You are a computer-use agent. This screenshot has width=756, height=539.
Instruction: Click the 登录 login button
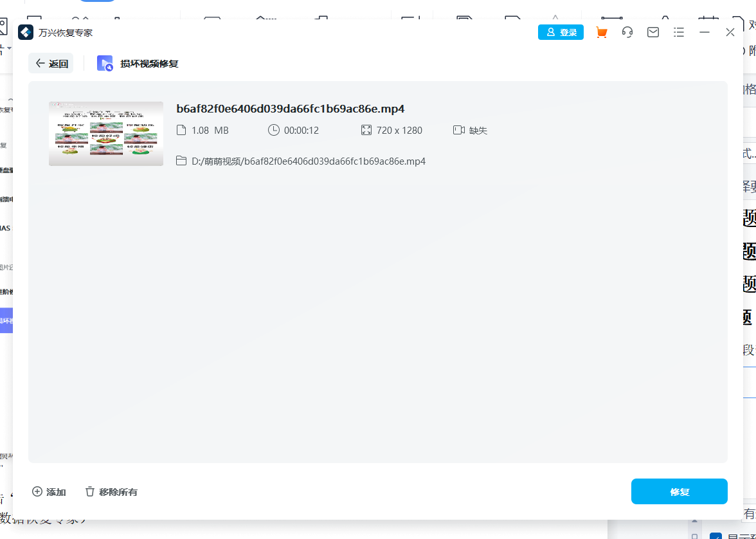pyautogui.click(x=561, y=32)
